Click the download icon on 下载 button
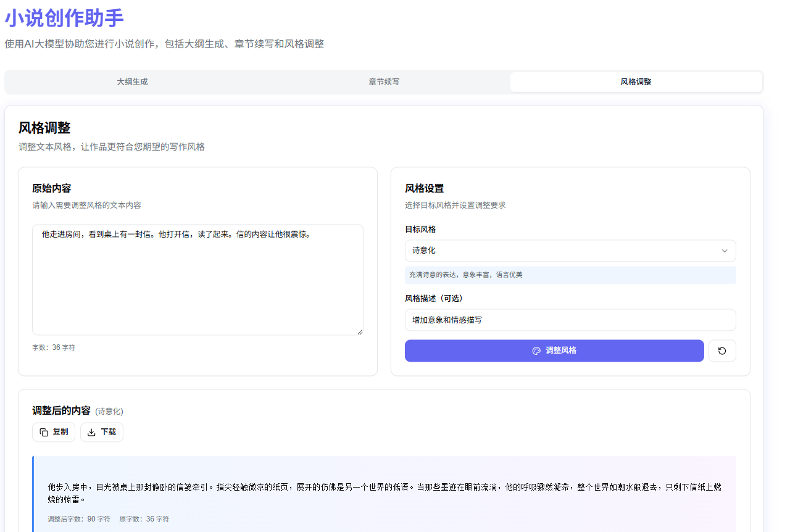The width and height of the screenshot is (798, 532). [91, 432]
